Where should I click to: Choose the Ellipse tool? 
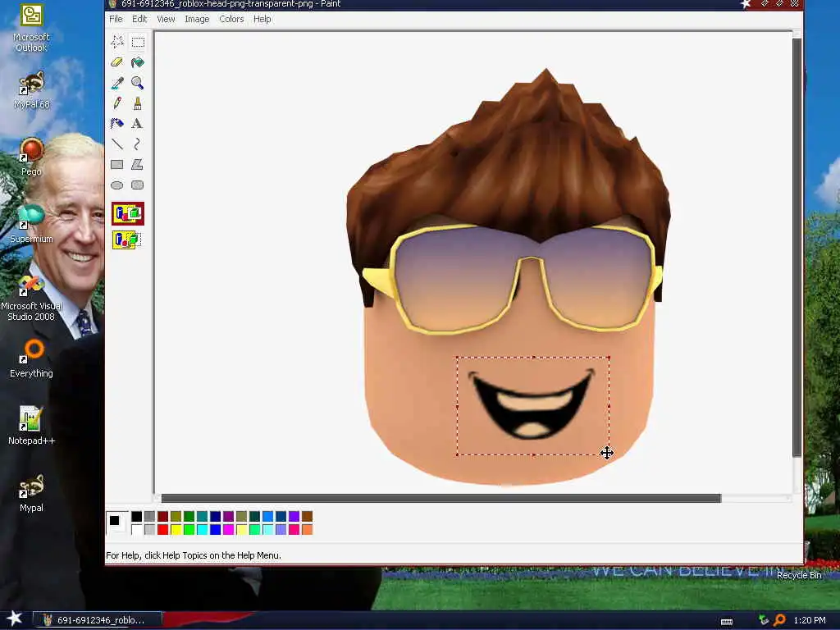(x=117, y=185)
